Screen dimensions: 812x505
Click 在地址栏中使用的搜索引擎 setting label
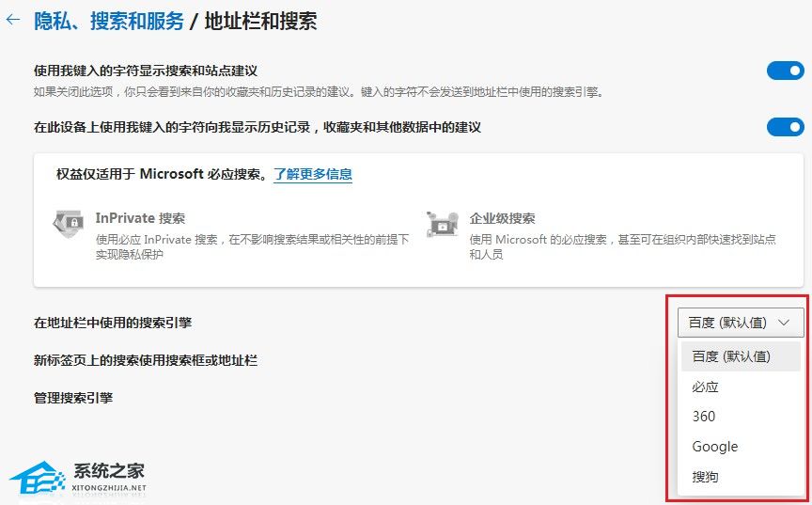tap(113, 323)
